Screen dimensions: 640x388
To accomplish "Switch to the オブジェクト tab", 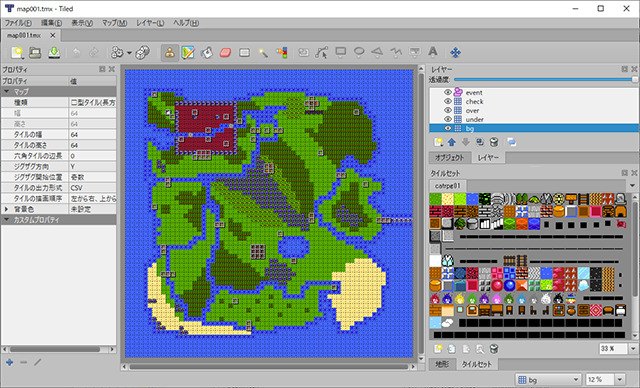I will 450,157.
